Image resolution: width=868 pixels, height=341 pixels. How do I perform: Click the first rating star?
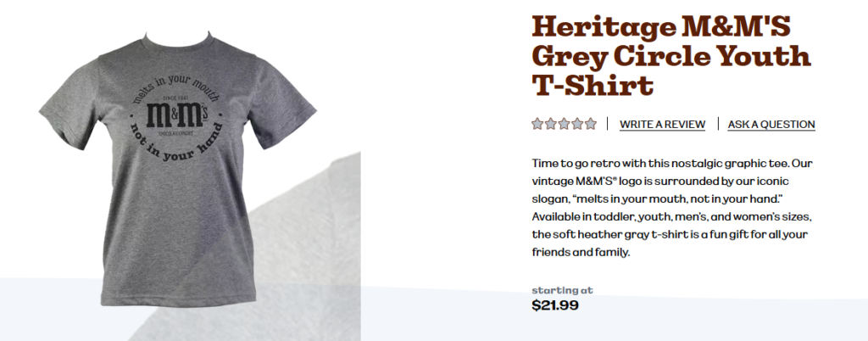point(537,124)
